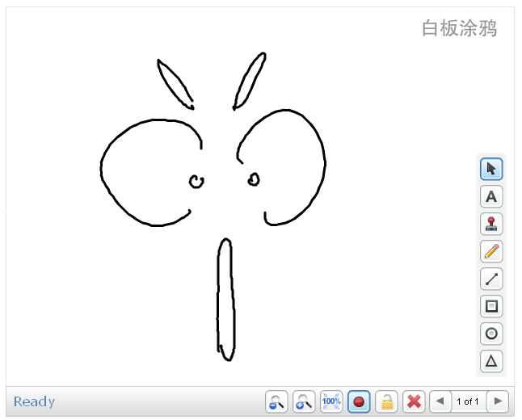522x420 pixels.
Task: Click the 'Ready' status text
Action: 34,401
